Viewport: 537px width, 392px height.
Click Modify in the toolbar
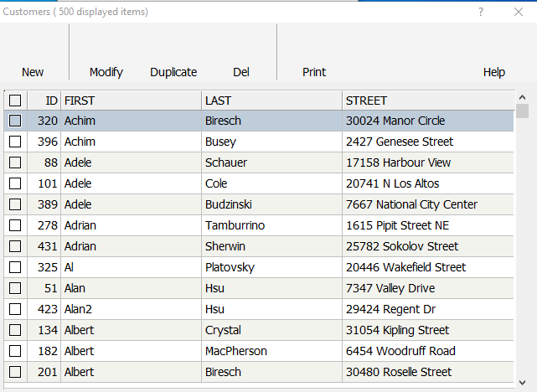pyautogui.click(x=106, y=53)
